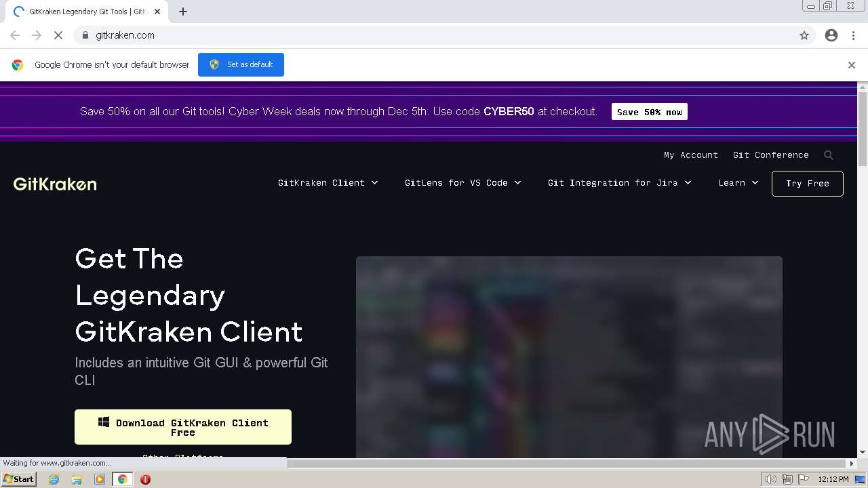This screenshot has width=868, height=488.
Task: Select the Chrome taskbar button
Action: point(122,479)
